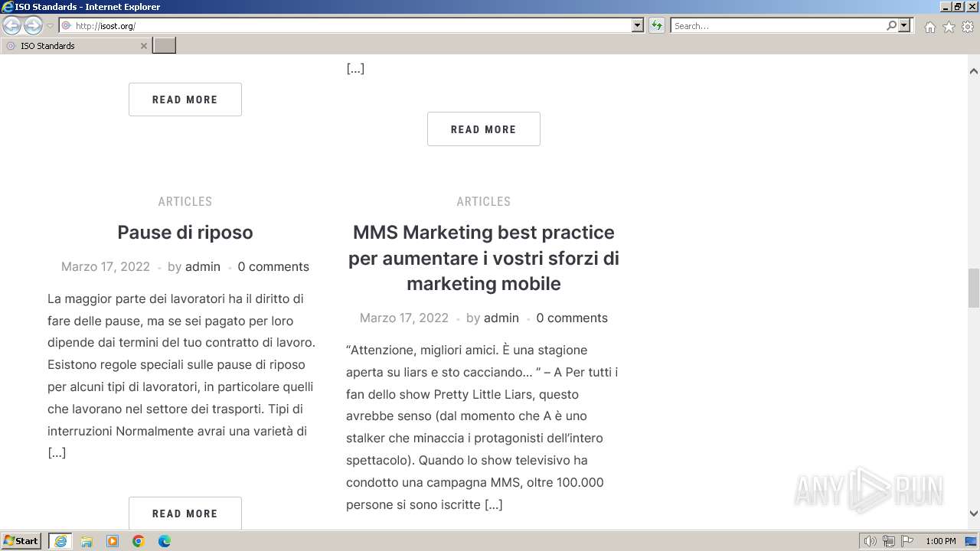Click the 1:00 PM clock in the tray
980x551 pixels.
pos(941,541)
